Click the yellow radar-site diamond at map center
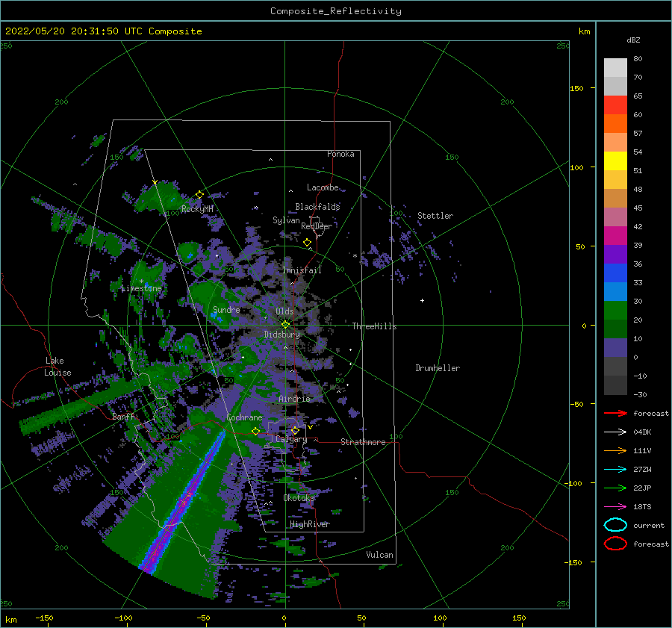This screenshot has height=628, width=672. click(x=285, y=325)
